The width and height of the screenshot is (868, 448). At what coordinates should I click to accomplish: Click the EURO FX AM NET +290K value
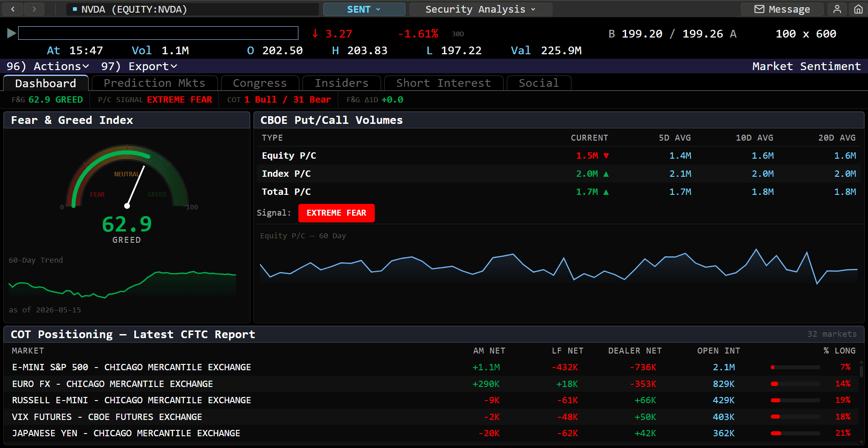tap(486, 384)
